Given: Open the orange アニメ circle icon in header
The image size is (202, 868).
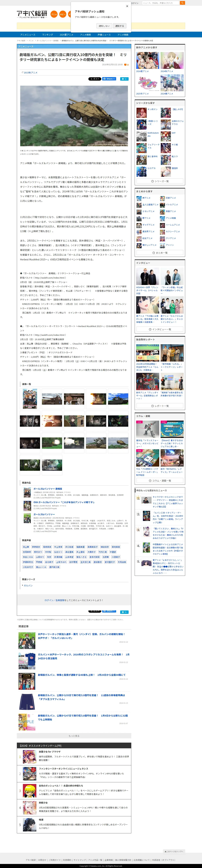Looking at the screenshot, I should coord(54,14).
